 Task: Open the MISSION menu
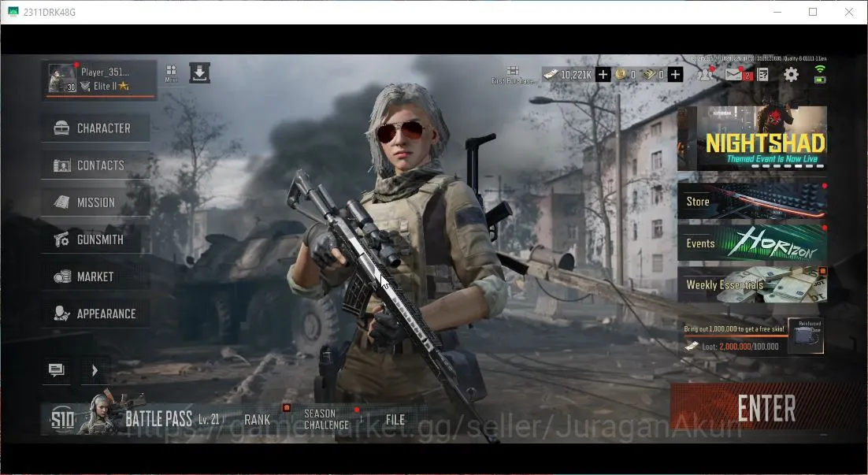point(95,202)
